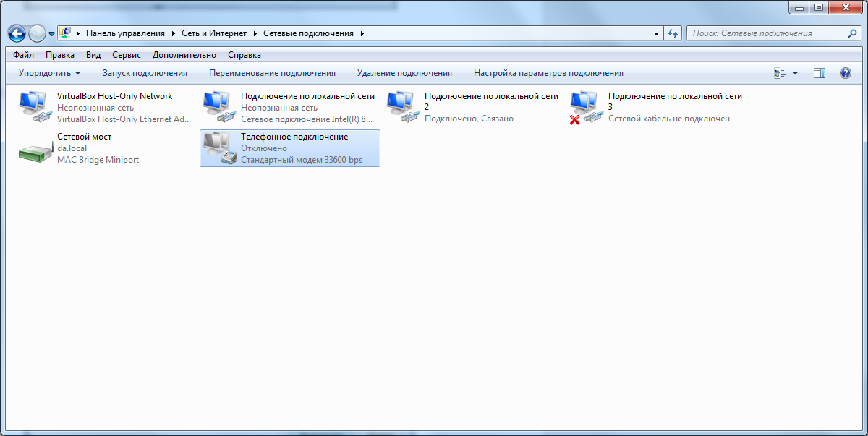Open the view options dropdown arrow

[795, 73]
